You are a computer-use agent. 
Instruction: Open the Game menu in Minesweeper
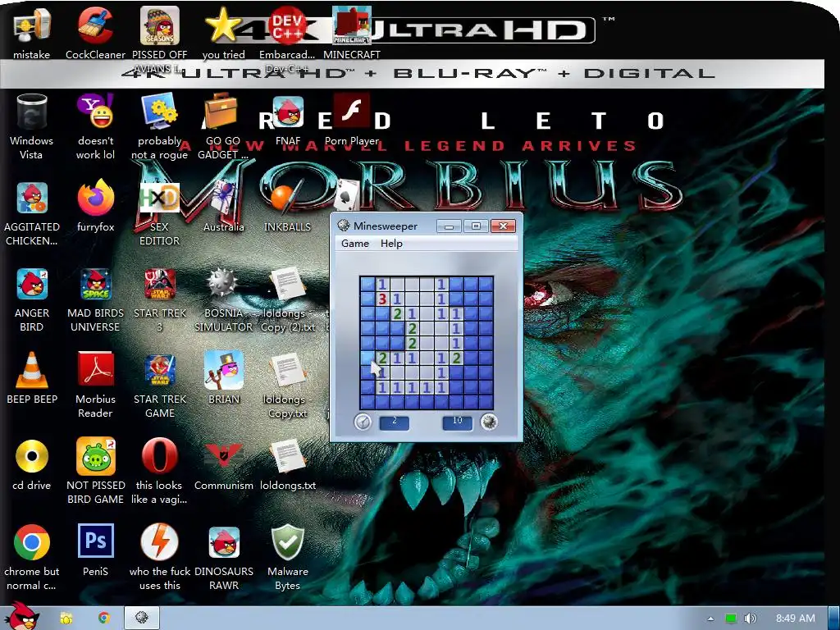pyautogui.click(x=355, y=243)
